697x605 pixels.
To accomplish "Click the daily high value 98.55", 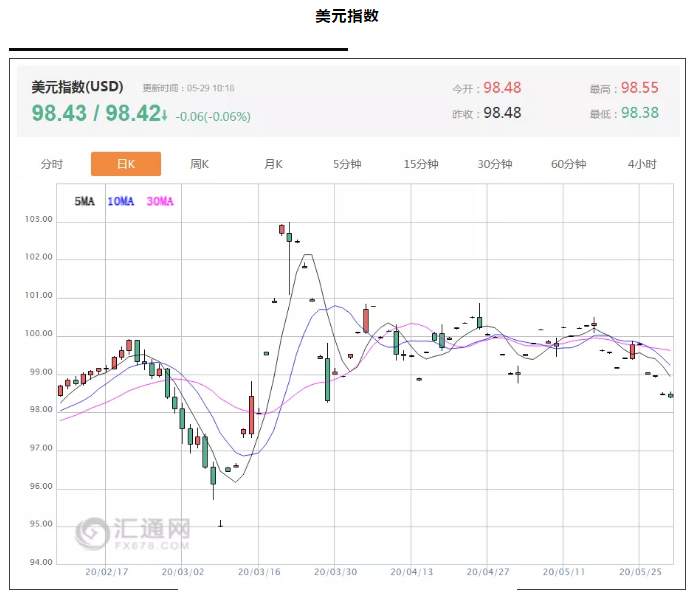I will tap(640, 88).
